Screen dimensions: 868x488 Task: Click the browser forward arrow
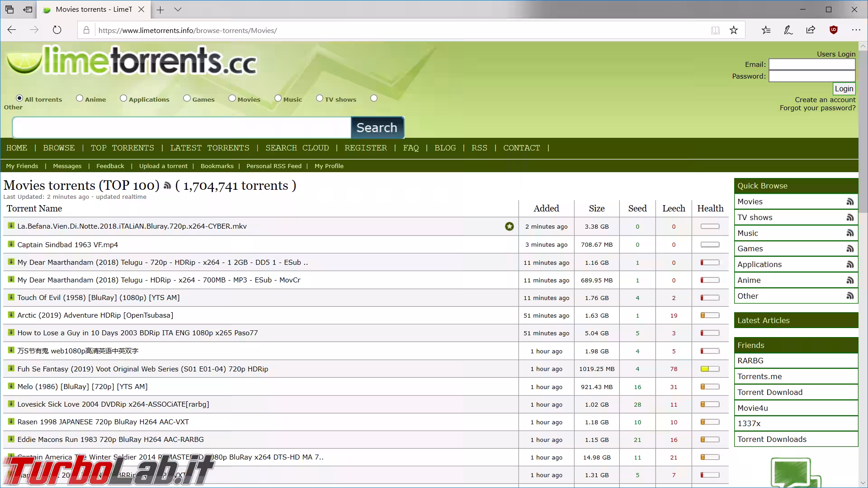coord(34,30)
